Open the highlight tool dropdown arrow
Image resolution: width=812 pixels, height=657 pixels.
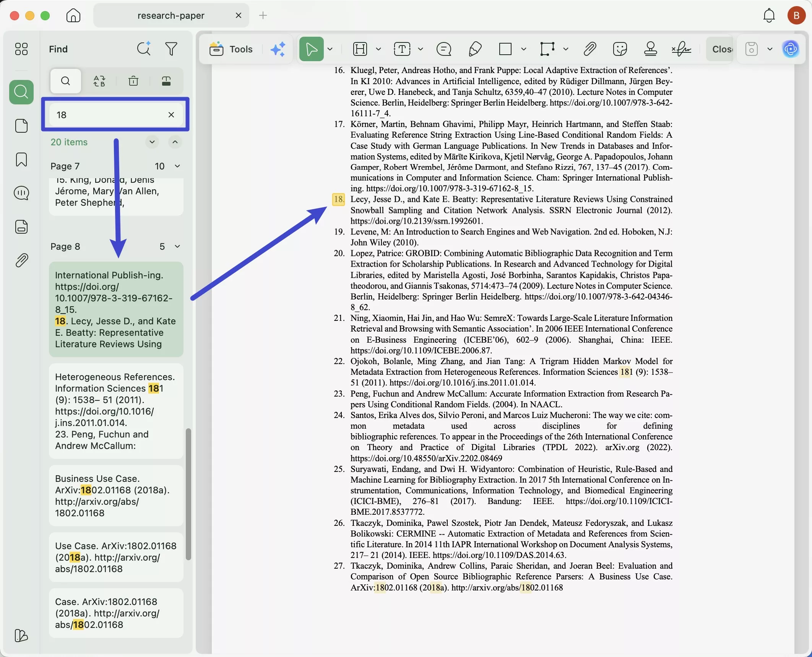[x=378, y=49]
